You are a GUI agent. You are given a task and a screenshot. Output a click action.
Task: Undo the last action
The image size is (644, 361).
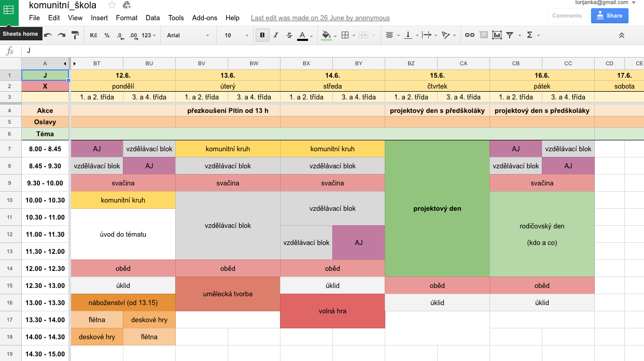click(x=48, y=35)
